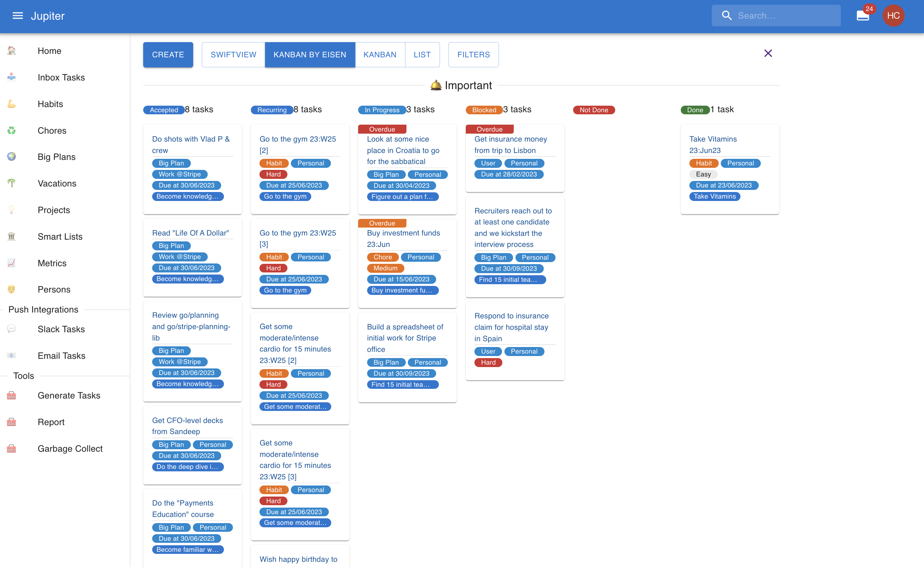
Task: Toggle the Filters button
Action: (473, 55)
